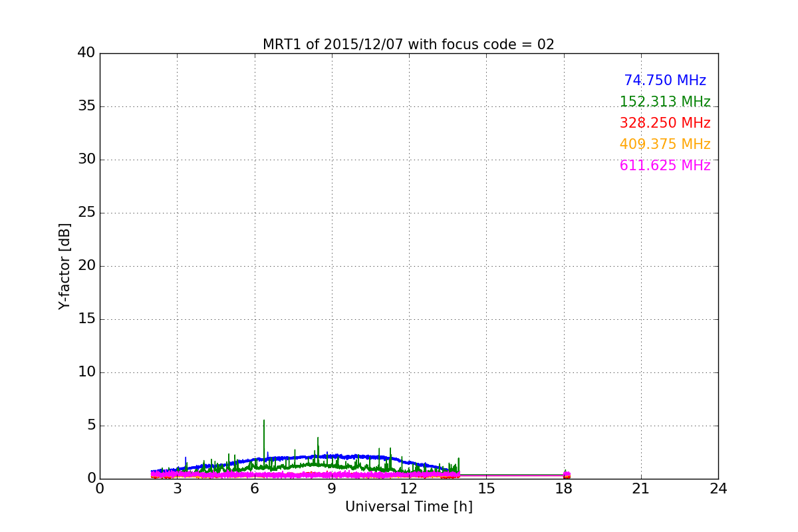This screenshot has width=798, height=532.
Task: Click the x-axis tick label 6
Action: 255,489
